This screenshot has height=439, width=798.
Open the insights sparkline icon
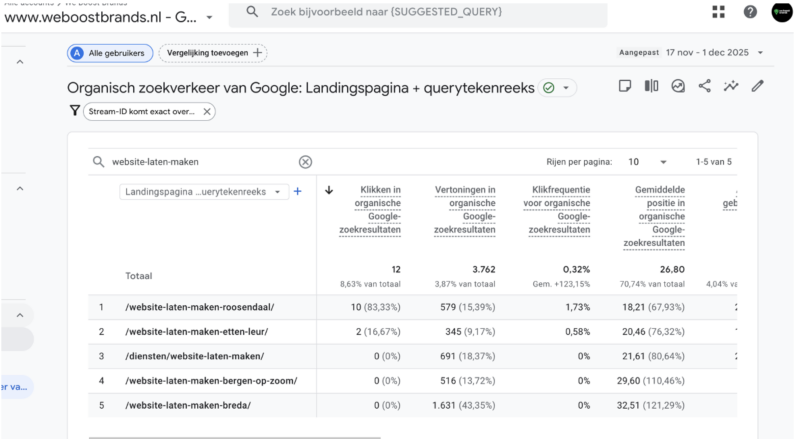[731, 86]
